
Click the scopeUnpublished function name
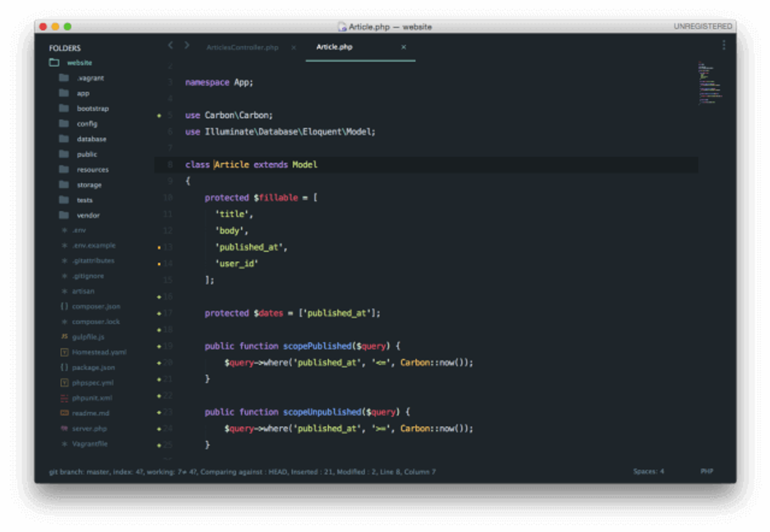coord(322,412)
